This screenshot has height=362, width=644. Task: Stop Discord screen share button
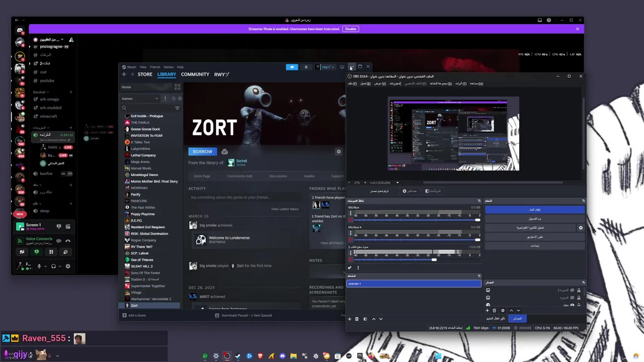[36, 252]
